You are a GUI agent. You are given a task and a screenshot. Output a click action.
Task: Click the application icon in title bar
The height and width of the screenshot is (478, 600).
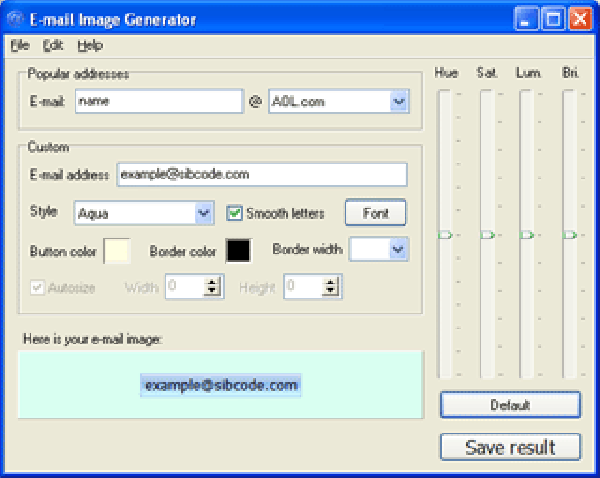[x=15, y=19]
